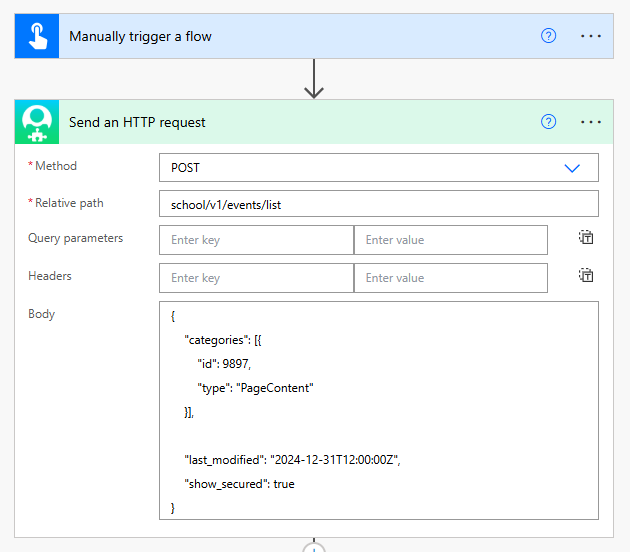Click the Headers label
630x552 pixels.
(50, 276)
